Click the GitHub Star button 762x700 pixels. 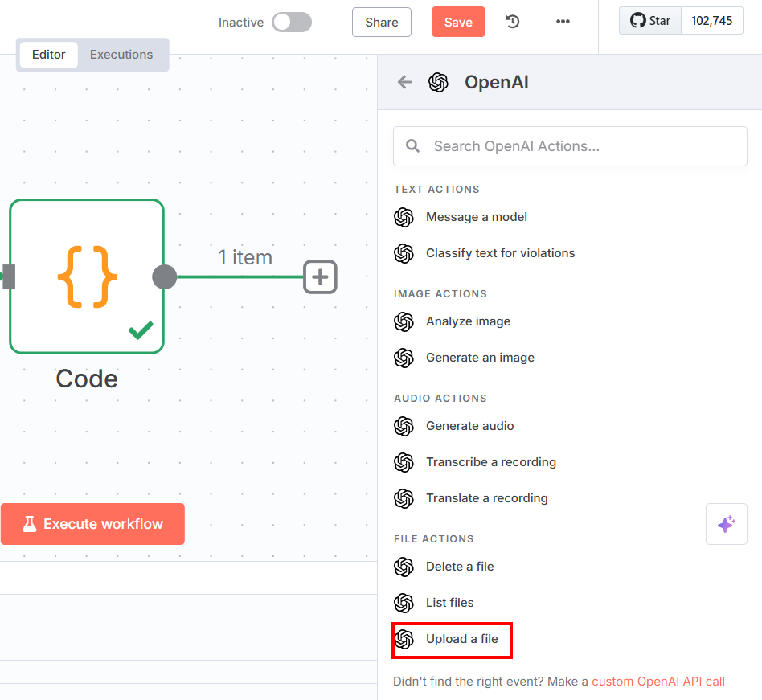(x=650, y=20)
